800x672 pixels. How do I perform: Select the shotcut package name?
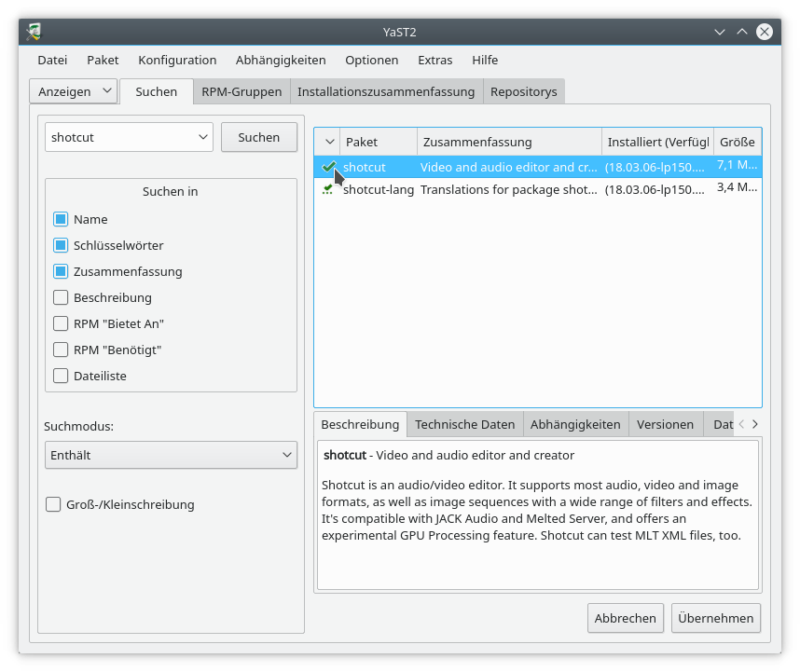click(365, 167)
